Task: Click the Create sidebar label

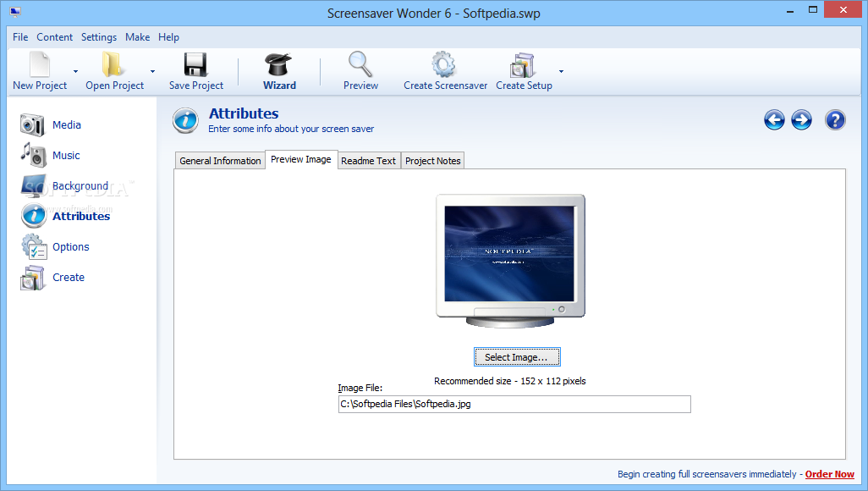Action: click(69, 278)
